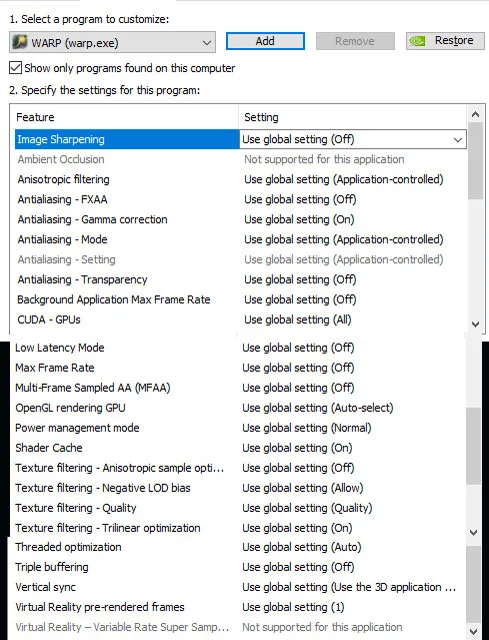Image resolution: width=489 pixels, height=640 pixels.
Task: Click the Power management mode setting (Normal)
Action: [x=307, y=427]
